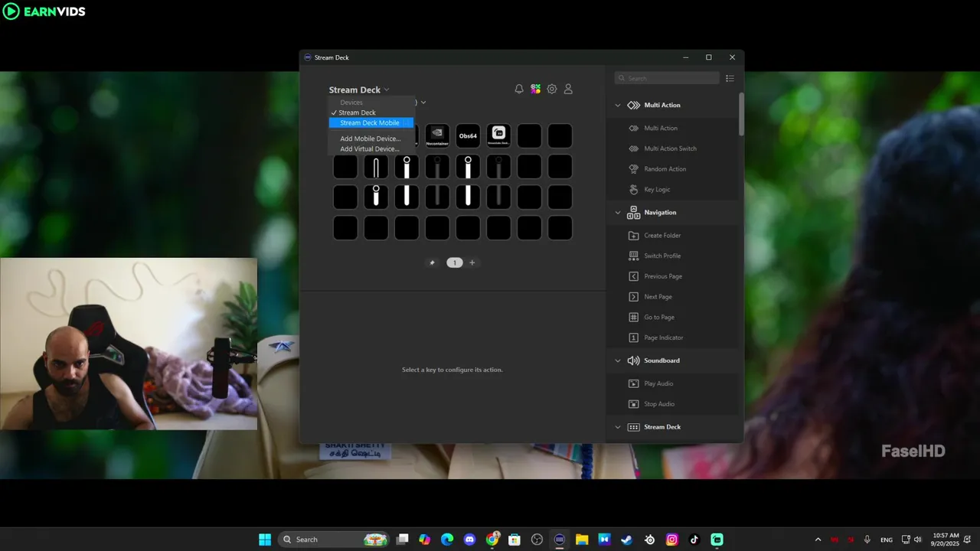Screen dimensions: 980x551
Task: Click the Switch Profile icon
Action: [x=633, y=256]
